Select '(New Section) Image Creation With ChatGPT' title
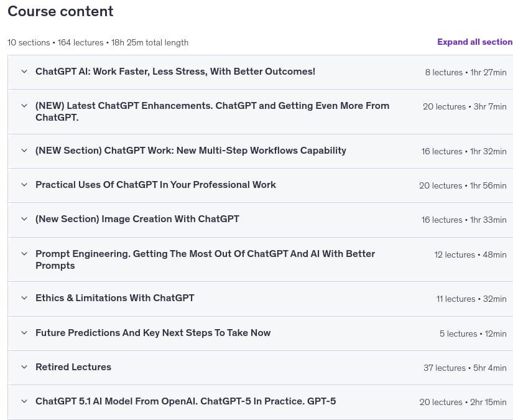The height and width of the screenshot is (420, 513). point(137,218)
